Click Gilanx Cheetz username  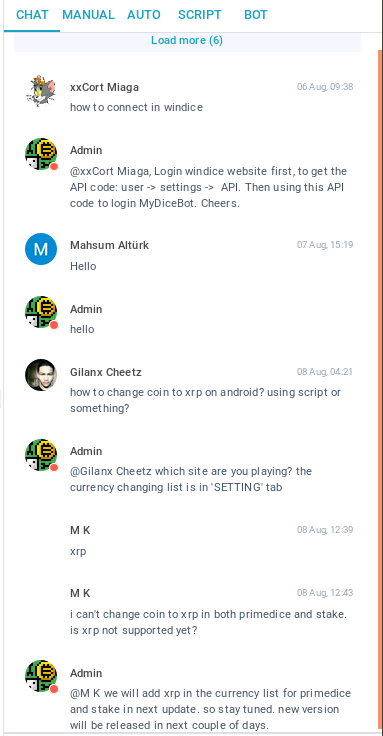pyautogui.click(x=106, y=372)
